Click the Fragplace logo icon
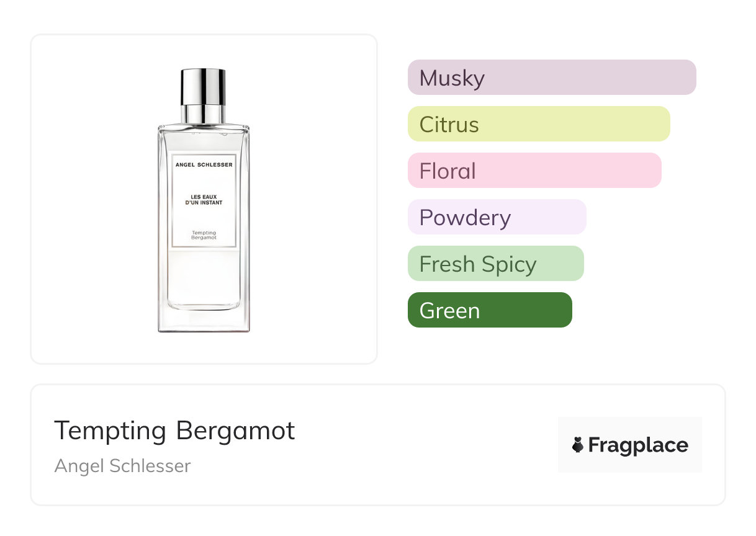756x536 pixels. click(x=578, y=445)
